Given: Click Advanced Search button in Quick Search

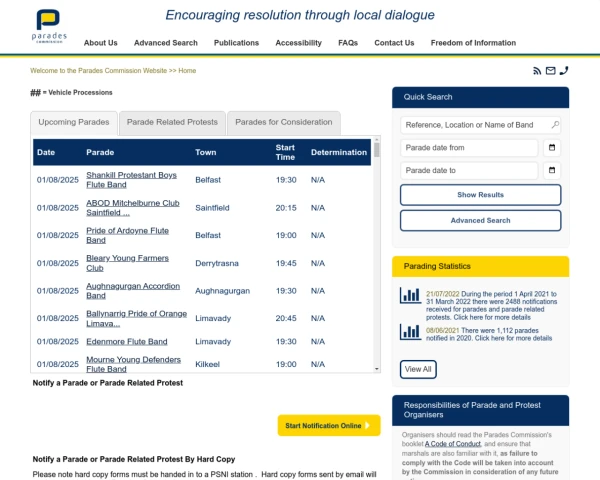Looking at the screenshot, I should (x=481, y=220).
